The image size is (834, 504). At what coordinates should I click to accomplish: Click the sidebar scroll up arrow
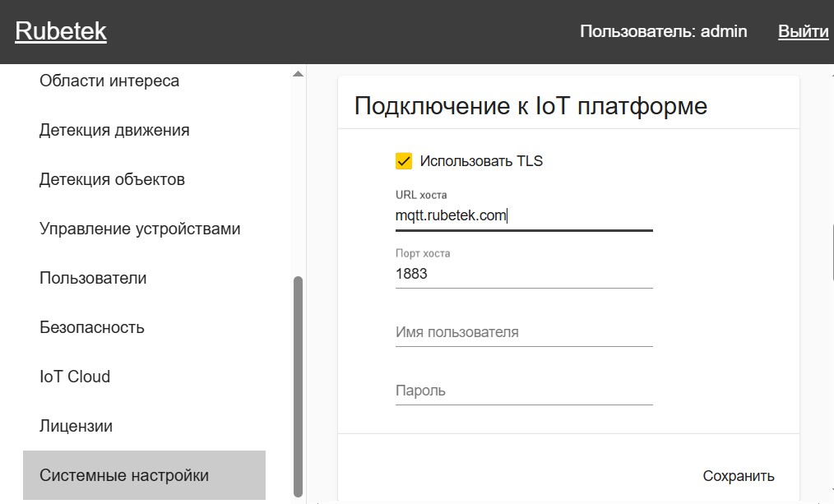coord(298,75)
